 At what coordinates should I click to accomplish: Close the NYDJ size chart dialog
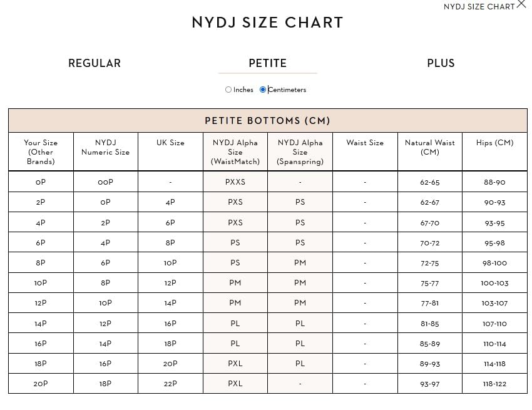521,4
